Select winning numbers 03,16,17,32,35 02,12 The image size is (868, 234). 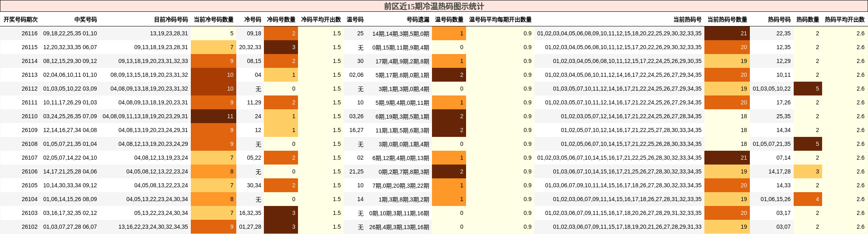click(x=70, y=213)
